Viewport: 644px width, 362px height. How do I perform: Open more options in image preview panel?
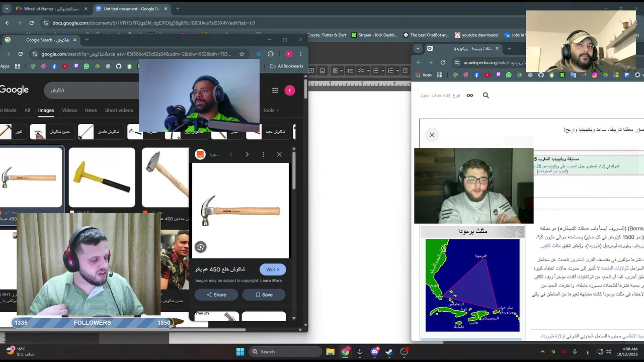(263, 154)
